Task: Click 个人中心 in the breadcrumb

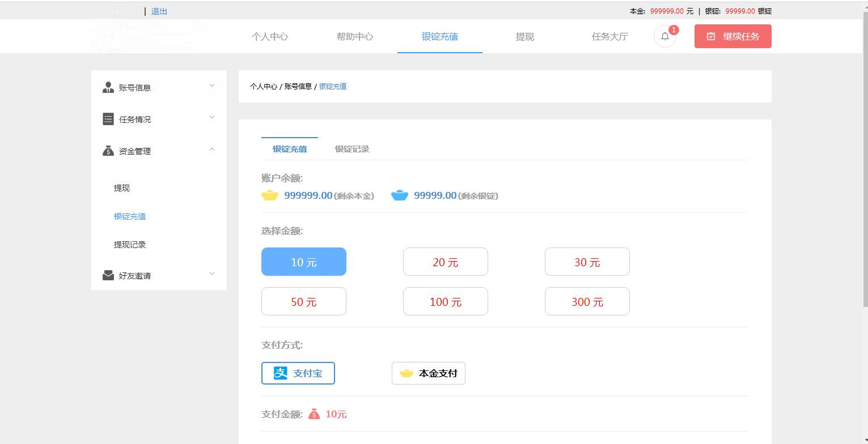Action: click(264, 87)
